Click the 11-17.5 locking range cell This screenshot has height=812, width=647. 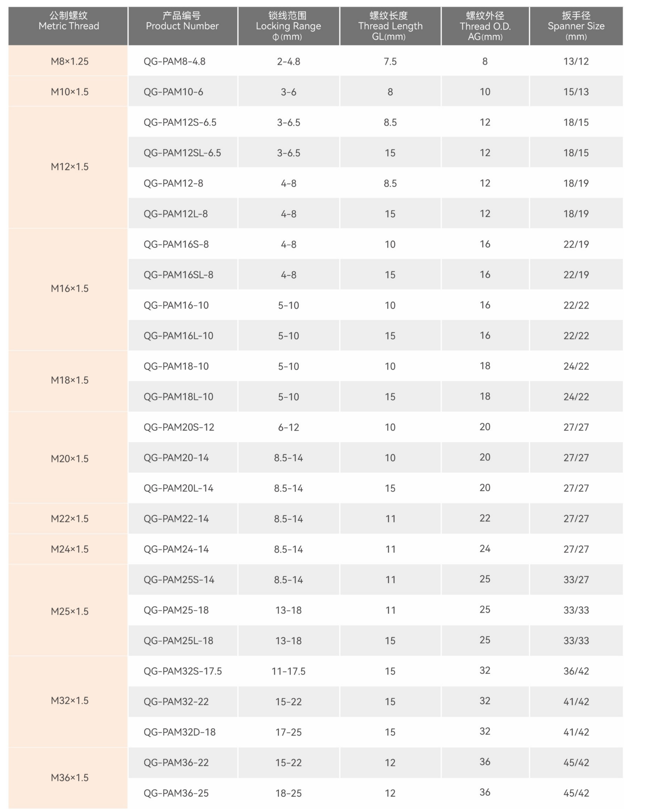pyautogui.click(x=288, y=672)
